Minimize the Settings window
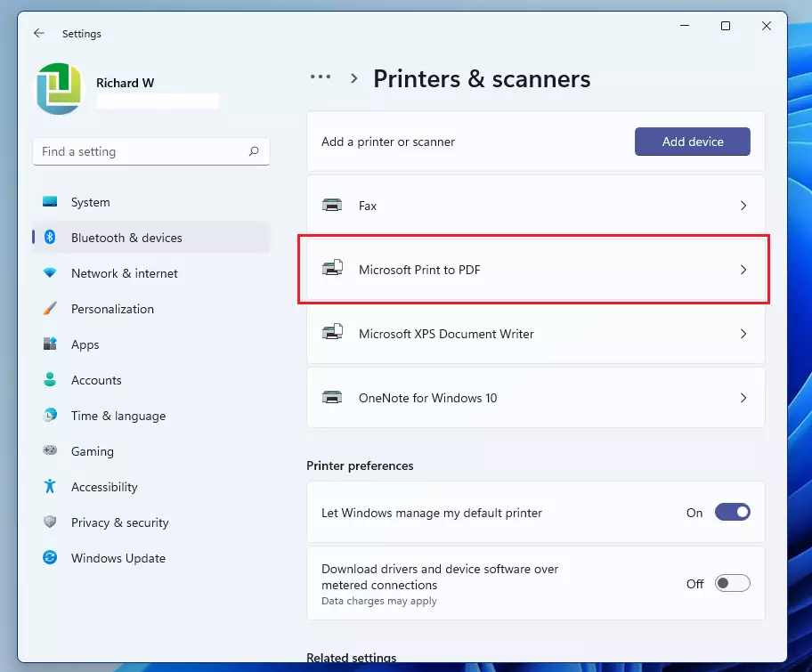Image resolution: width=812 pixels, height=672 pixels. pyautogui.click(x=685, y=26)
